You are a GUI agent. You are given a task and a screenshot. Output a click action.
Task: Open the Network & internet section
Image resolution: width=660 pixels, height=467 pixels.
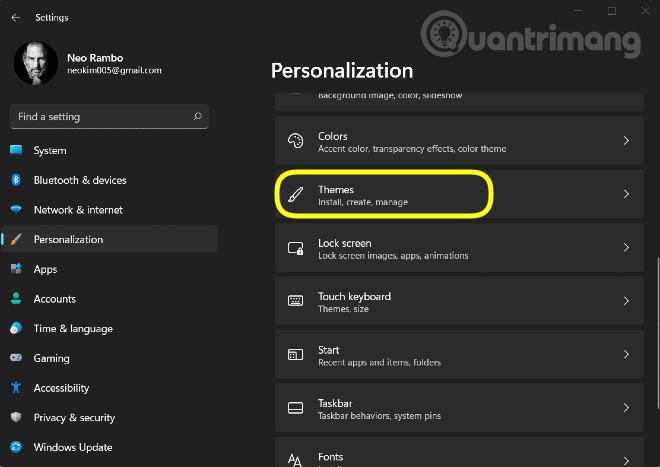point(78,210)
